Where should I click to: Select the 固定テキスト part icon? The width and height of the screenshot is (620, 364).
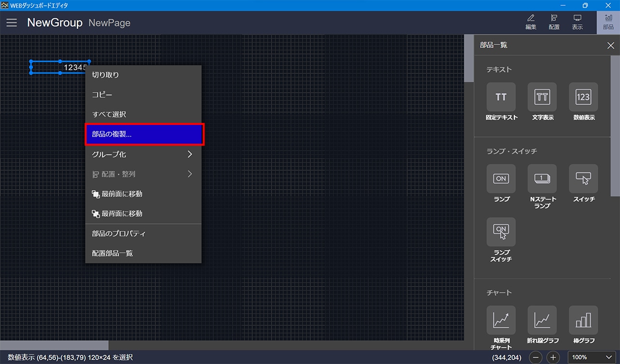[x=501, y=97]
